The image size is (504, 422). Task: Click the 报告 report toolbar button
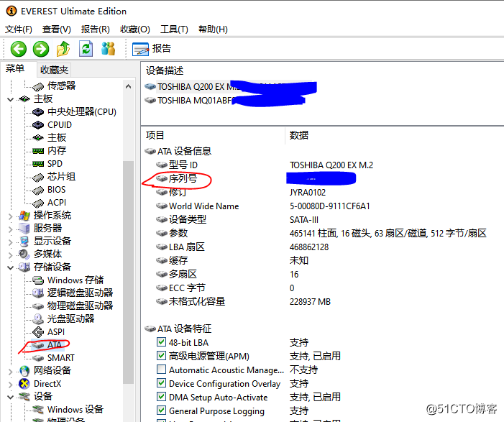[152, 49]
